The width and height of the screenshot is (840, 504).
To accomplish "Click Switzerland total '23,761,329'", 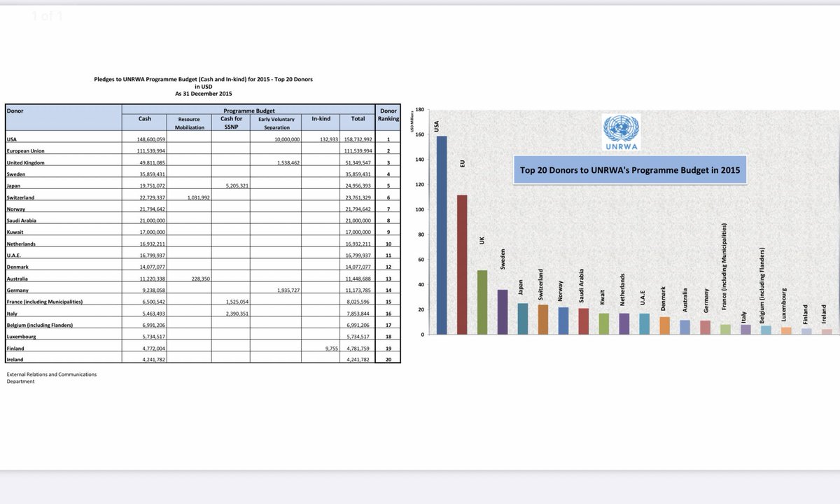I will (x=359, y=197).
